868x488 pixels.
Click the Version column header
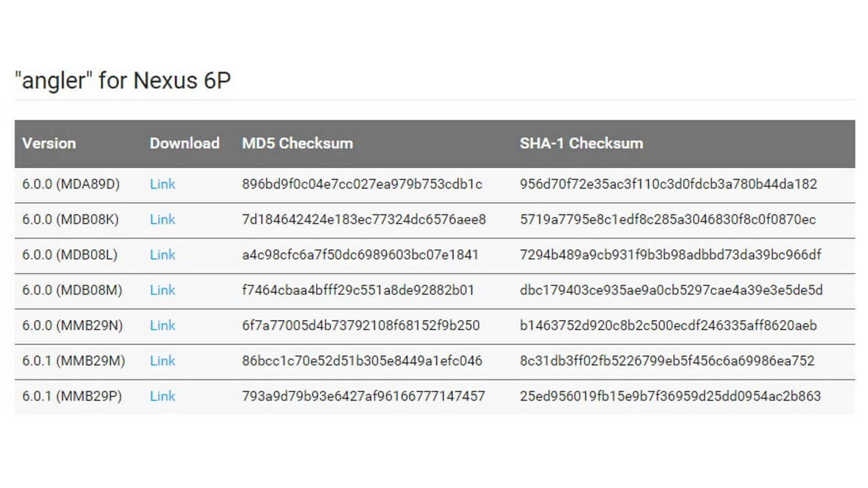[49, 143]
